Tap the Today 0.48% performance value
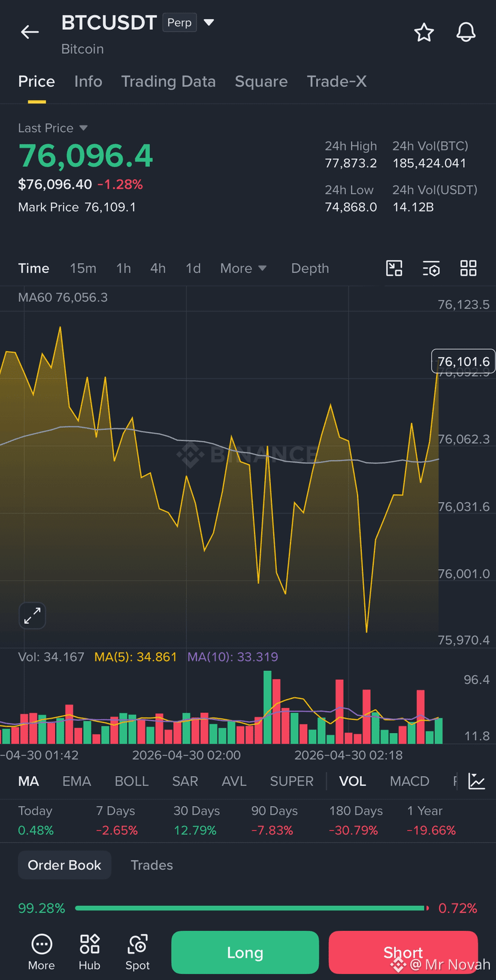Screen dimensions: 496x980 36,830
